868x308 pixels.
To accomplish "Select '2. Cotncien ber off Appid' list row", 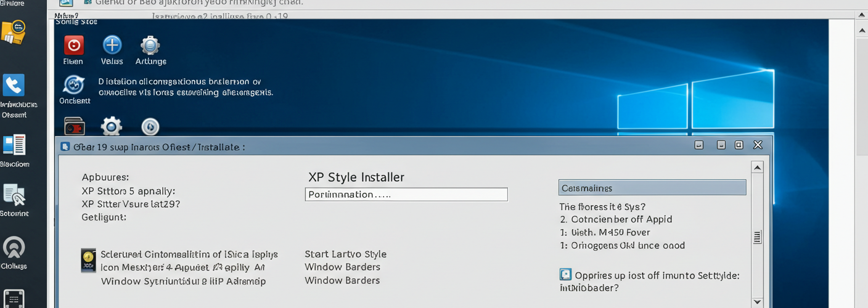I will pos(616,219).
